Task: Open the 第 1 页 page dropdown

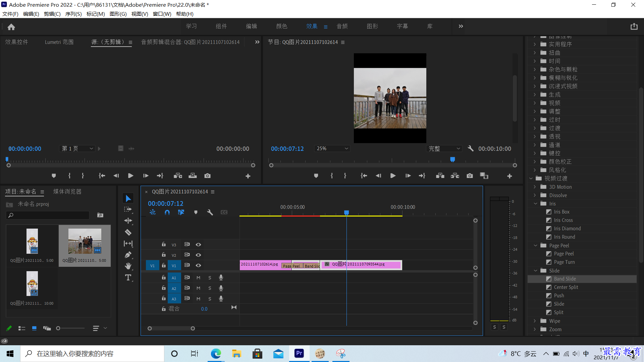Action: pos(77,148)
